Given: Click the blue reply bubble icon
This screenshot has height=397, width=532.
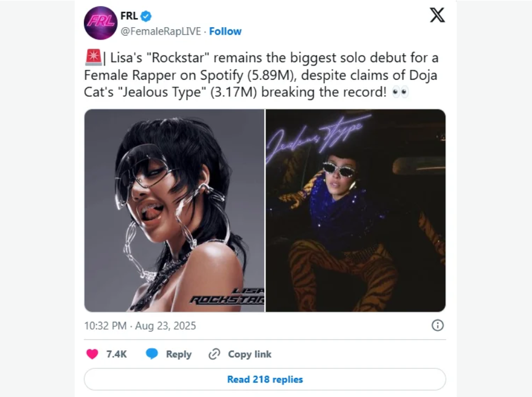Looking at the screenshot, I should coord(152,354).
